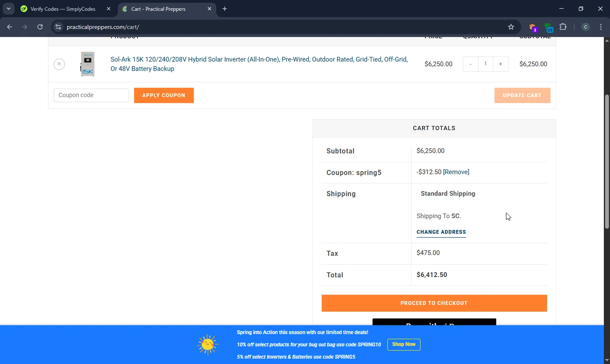Focus the quantity field showing 1
The height and width of the screenshot is (364, 610).
coord(486,64)
